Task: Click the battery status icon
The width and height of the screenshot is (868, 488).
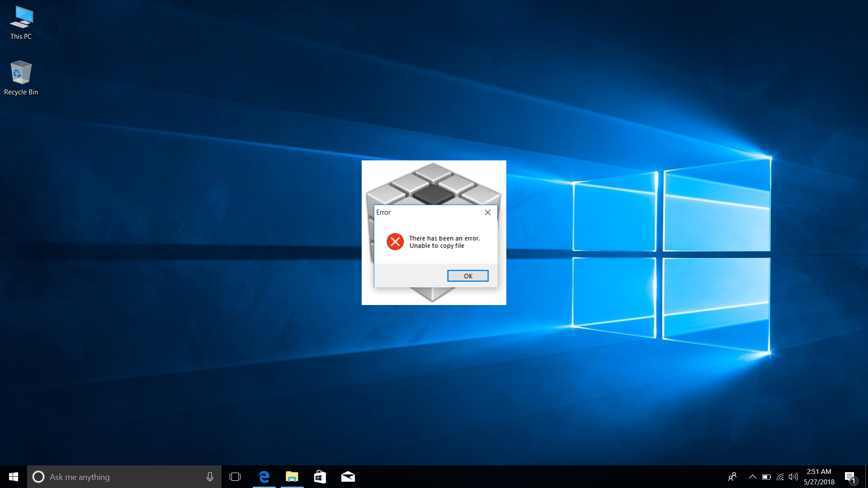Action: point(766,477)
